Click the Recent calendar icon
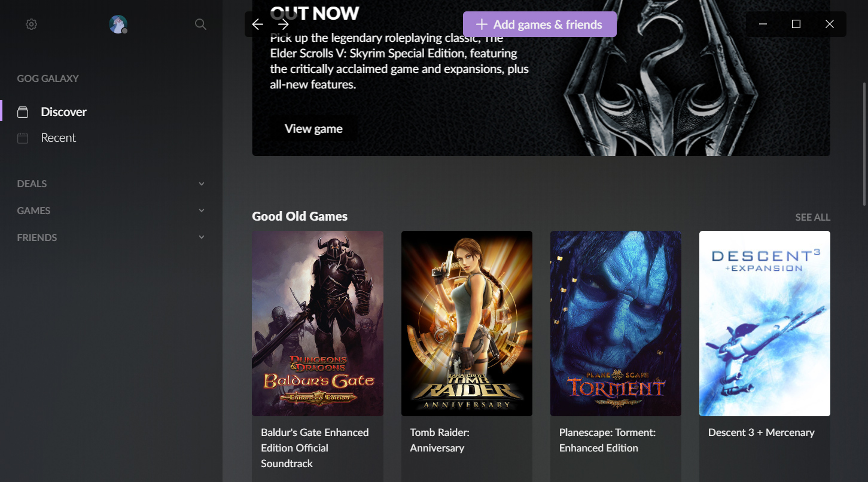The width and height of the screenshot is (868, 482). [23, 138]
